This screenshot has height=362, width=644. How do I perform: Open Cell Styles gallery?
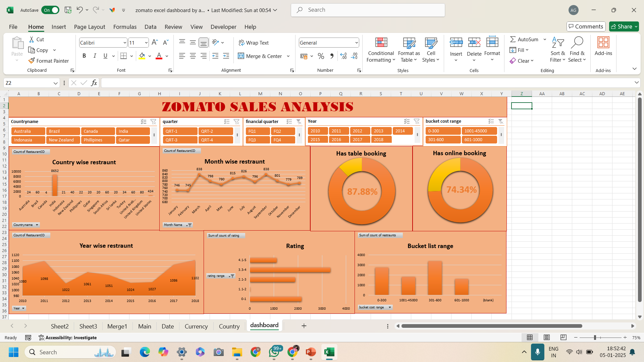[x=431, y=50]
